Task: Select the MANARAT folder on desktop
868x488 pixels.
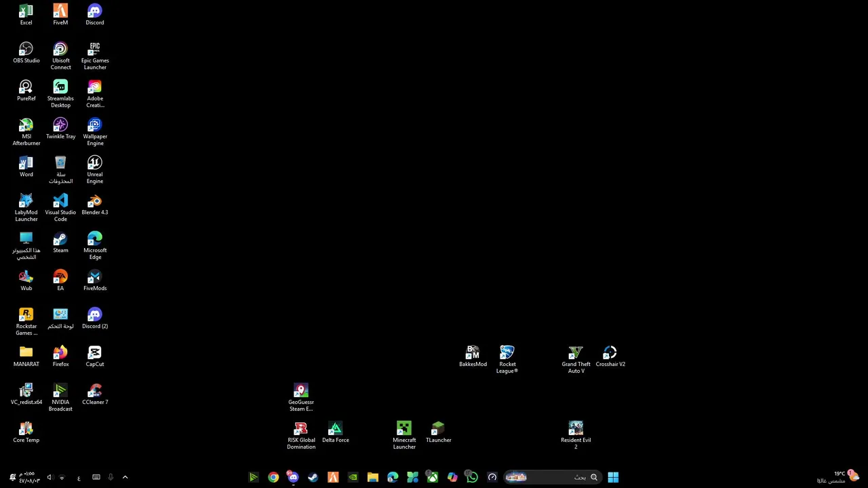Action: click(26, 357)
